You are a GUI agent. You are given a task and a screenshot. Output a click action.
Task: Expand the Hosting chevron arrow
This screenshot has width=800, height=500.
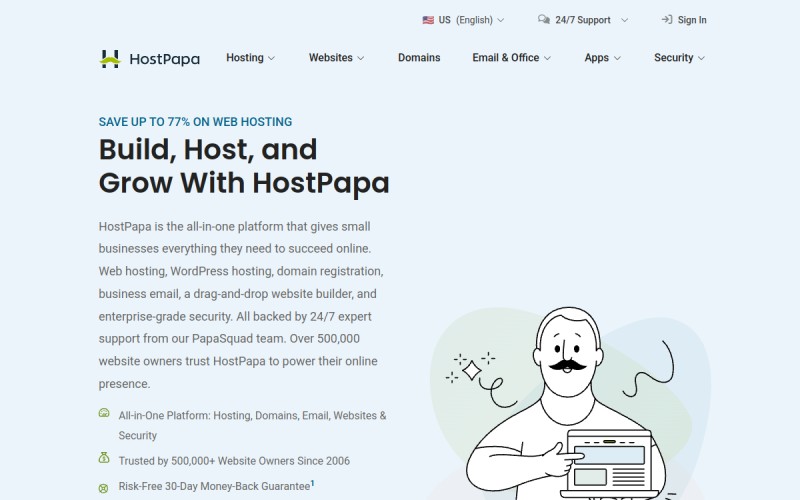271,58
